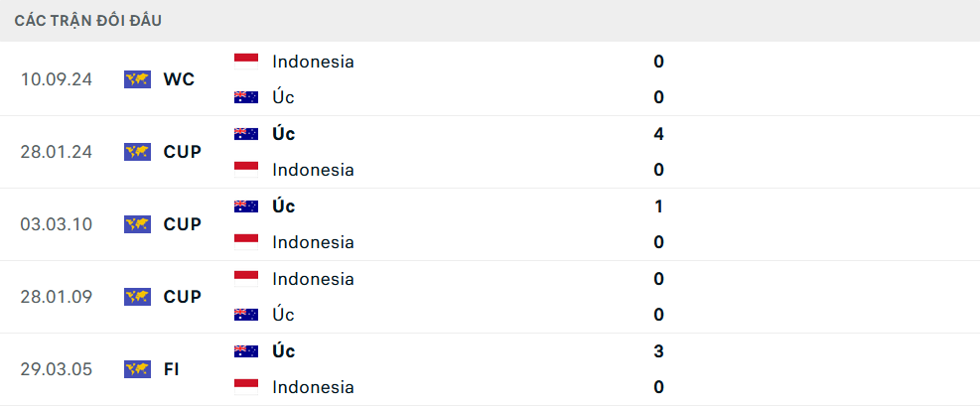This screenshot has height=407, width=980.
Task: Open the FI competition label
Action: click(x=172, y=369)
